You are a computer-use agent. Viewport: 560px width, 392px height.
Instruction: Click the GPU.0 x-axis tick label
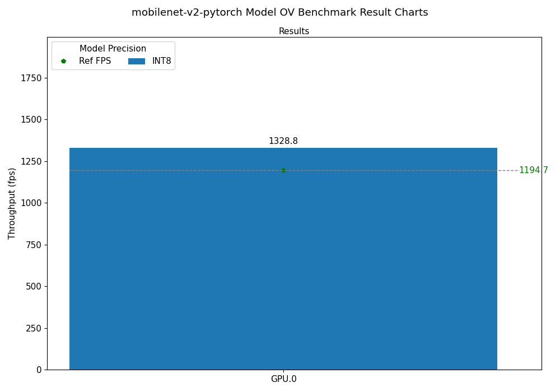(283, 379)
